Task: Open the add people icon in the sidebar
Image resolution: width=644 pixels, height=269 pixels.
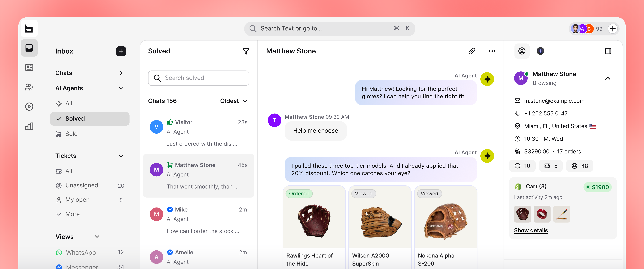Action: pos(29,87)
